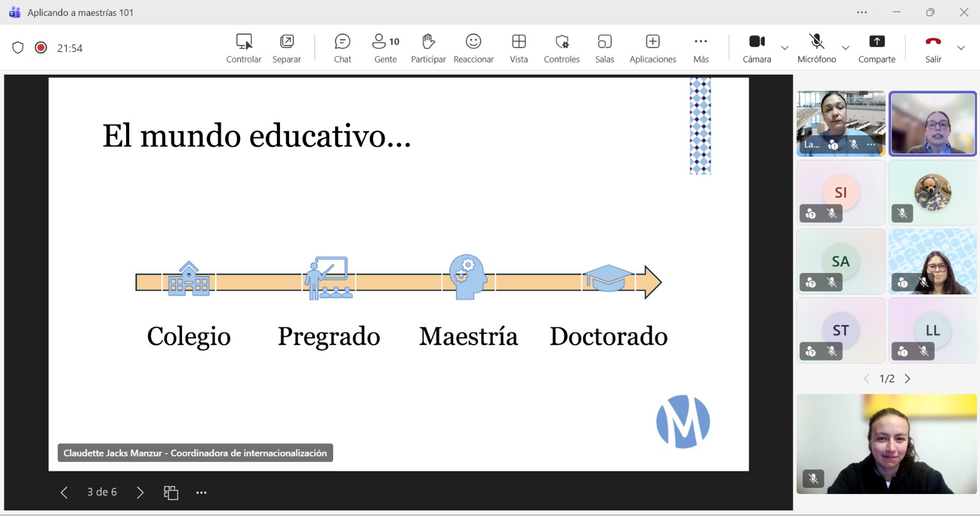
Task: Open the Chat panel
Action: pos(342,48)
